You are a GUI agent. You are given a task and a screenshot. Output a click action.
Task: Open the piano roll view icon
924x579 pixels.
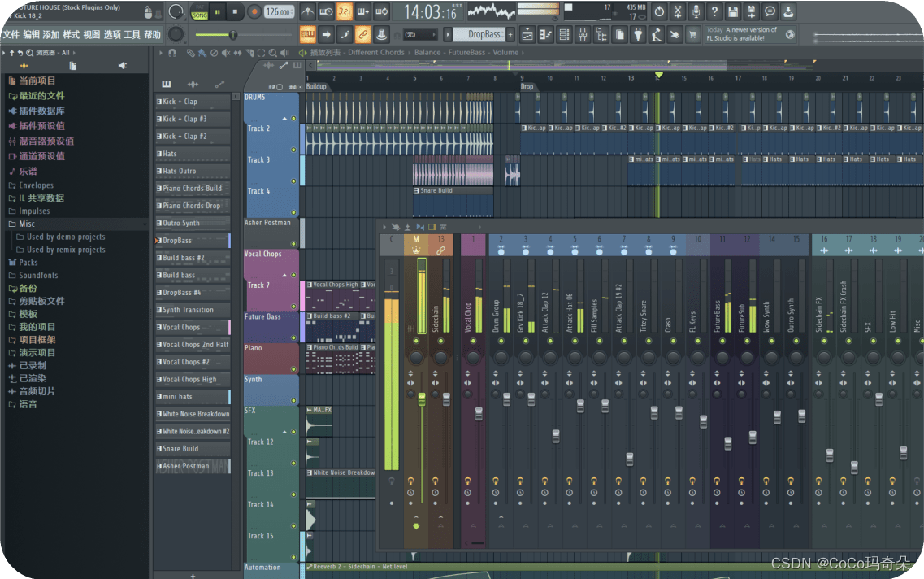545,35
